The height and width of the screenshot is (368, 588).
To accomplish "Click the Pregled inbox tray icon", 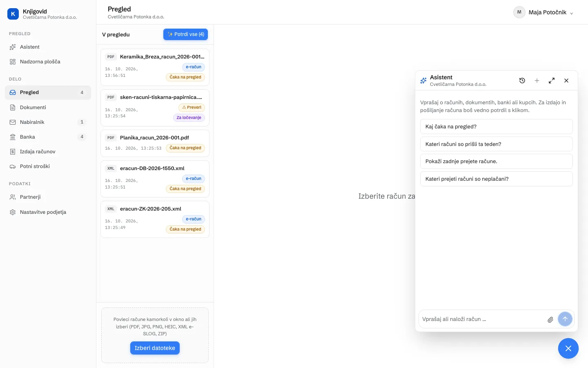I will pos(13,92).
